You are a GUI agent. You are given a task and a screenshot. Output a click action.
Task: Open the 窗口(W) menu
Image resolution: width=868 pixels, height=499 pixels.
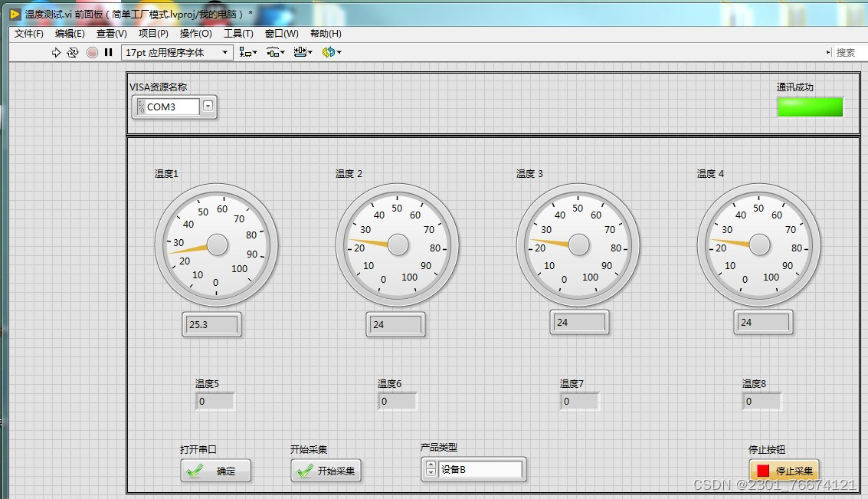[281, 33]
